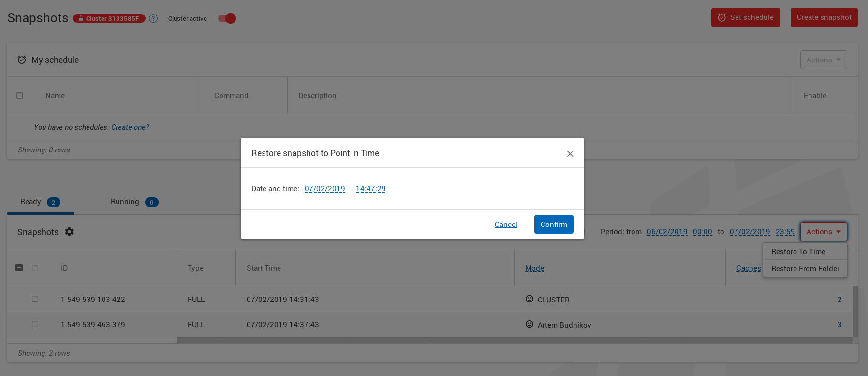Click the Create one? schedule link
Image resolution: width=868 pixels, height=376 pixels.
pos(130,127)
